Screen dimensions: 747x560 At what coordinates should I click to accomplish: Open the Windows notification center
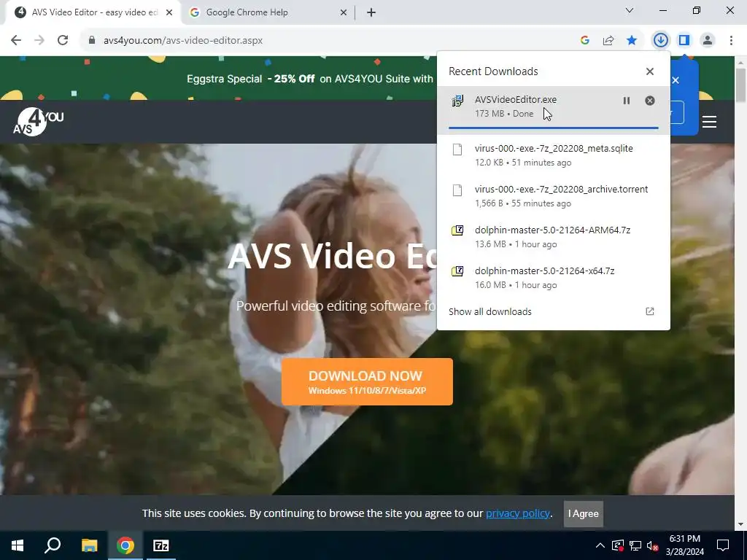click(723, 545)
